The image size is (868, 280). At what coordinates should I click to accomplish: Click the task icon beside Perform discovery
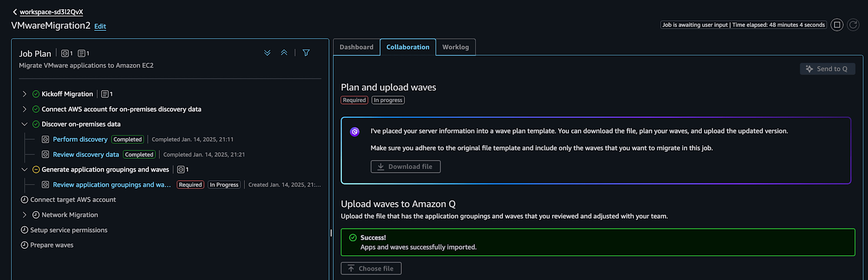[x=45, y=140]
